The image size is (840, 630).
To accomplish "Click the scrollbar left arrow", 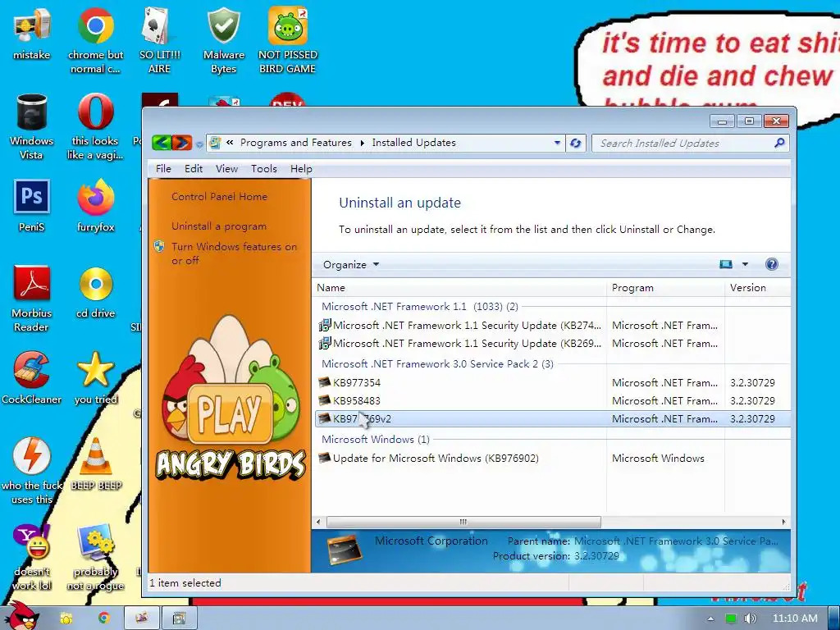I will click(x=319, y=522).
